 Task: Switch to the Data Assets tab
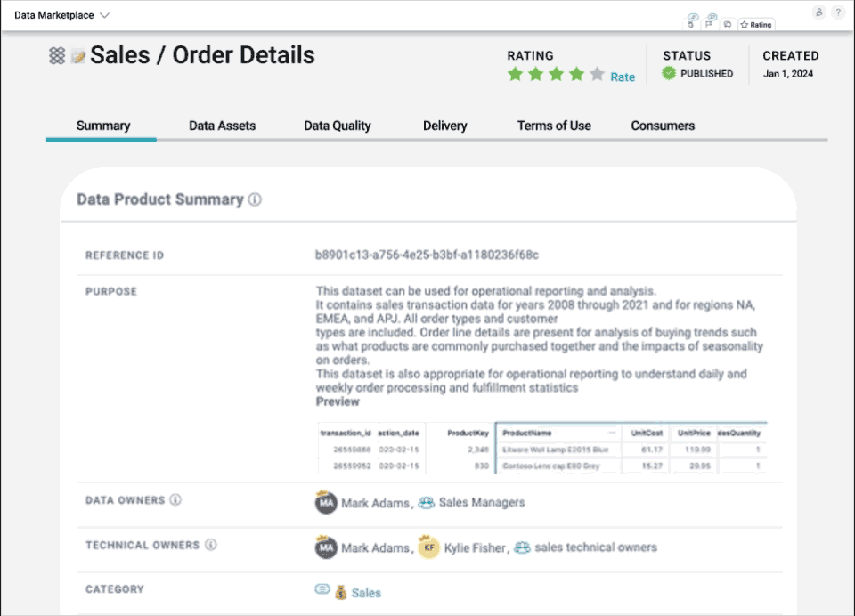[x=222, y=126]
